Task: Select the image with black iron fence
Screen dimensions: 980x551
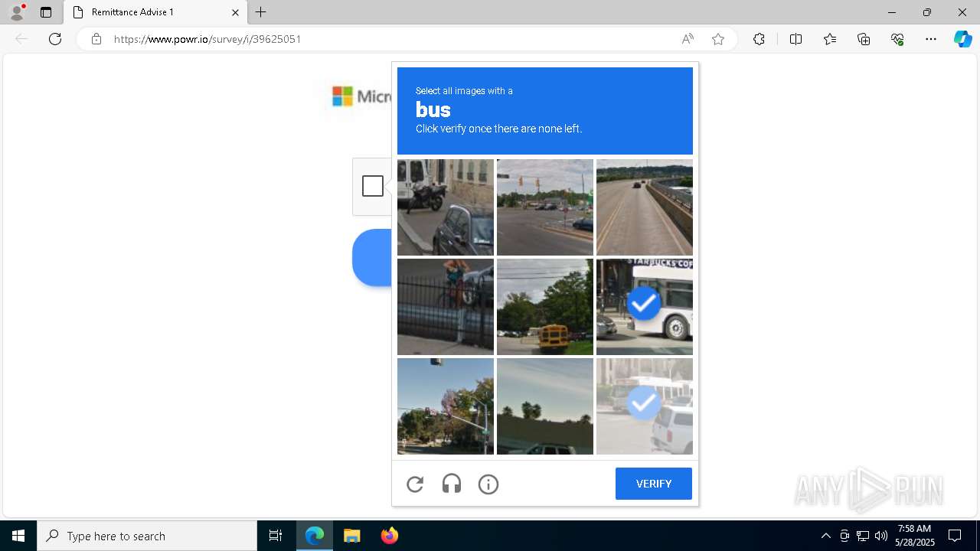Action: pyautogui.click(x=446, y=307)
